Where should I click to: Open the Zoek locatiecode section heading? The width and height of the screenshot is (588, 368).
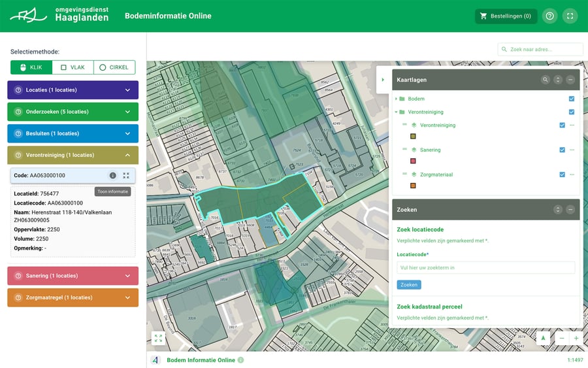(420, 229)
